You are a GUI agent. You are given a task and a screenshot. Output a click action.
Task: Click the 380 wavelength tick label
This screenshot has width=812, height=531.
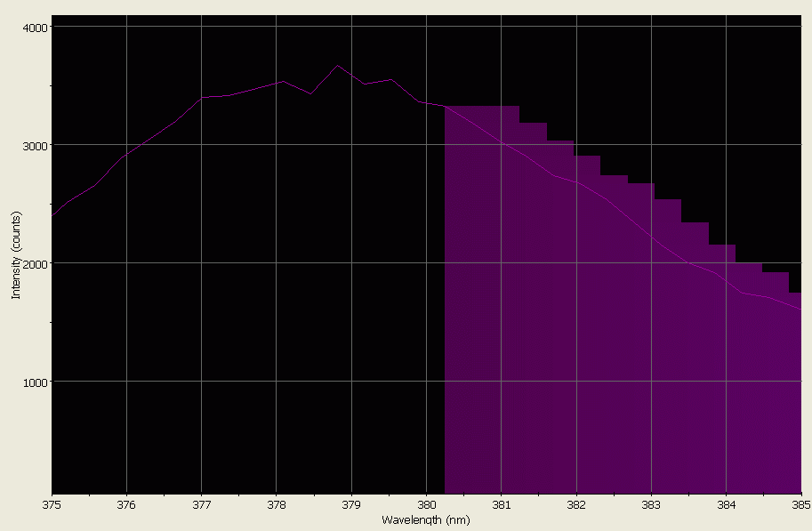coord(425,503)
